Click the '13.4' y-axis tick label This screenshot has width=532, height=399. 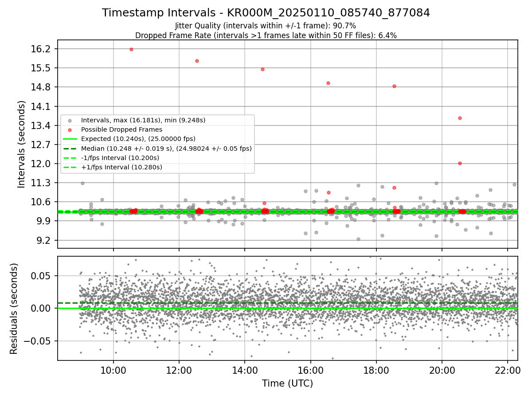tap(41, 125)
